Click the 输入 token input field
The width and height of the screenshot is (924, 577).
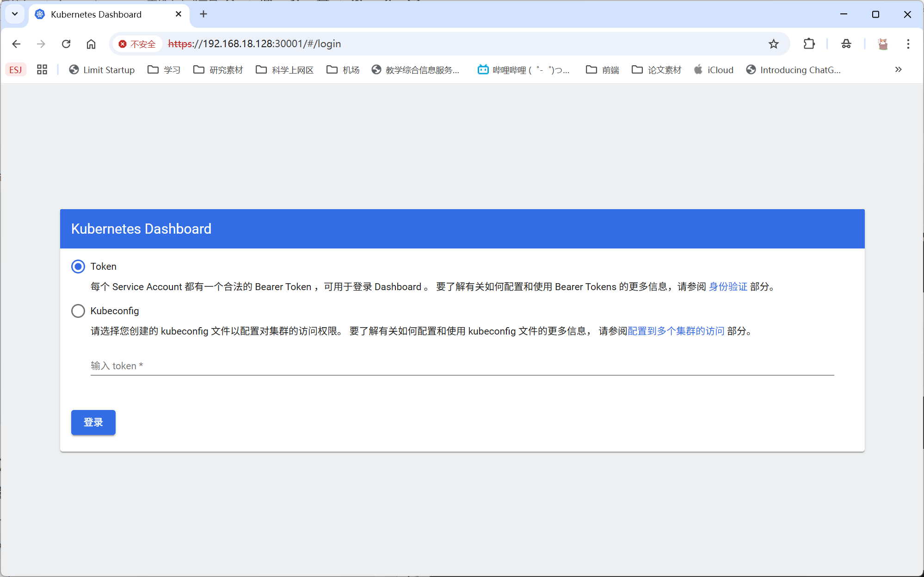(x=462, y=366)
